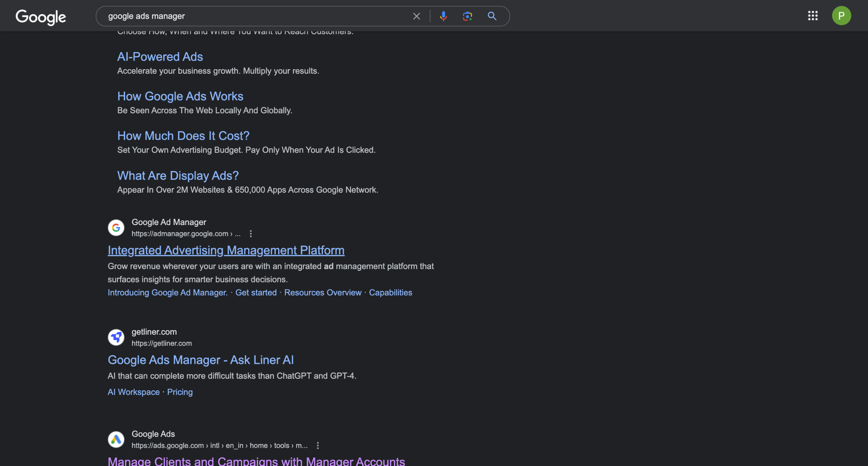Screen dimensions: 868x466
Task: Click the Google Ads site name
Action: [x=153, y=434]
